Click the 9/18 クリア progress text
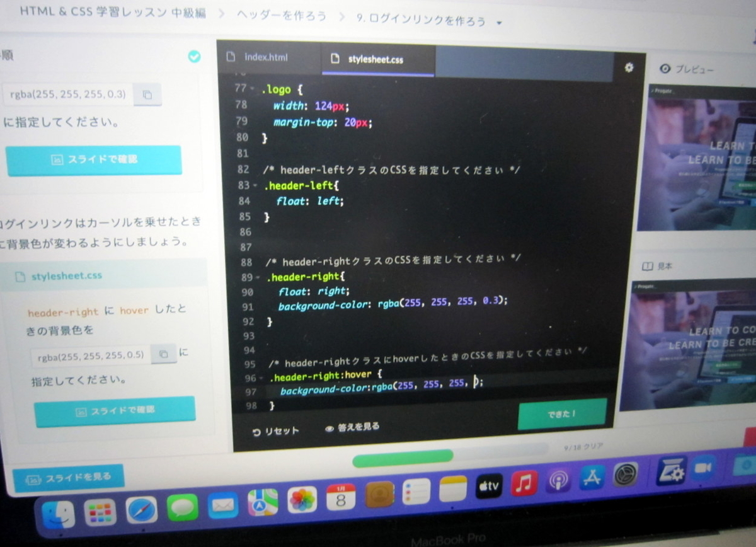This screenshot has width=756, height=547. [x=583, y=446]
